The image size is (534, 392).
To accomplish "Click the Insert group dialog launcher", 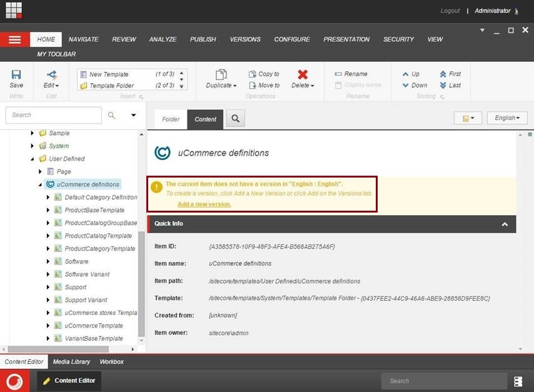I will pyautogui.click(x=141, y=97).
